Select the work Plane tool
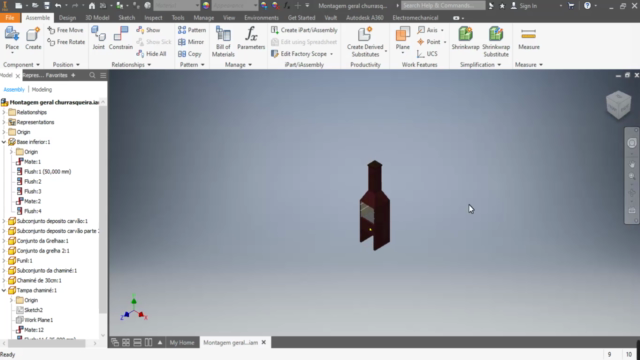This screenshot has height=360, width=640. pyautogui.click(x=402, y=40)
